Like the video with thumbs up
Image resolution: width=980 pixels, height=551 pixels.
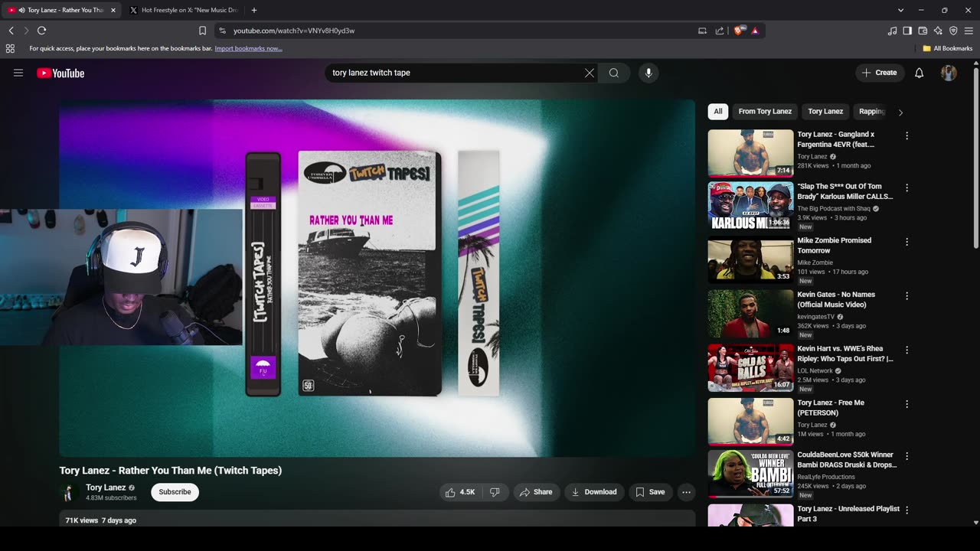click(x=460, y=492)
